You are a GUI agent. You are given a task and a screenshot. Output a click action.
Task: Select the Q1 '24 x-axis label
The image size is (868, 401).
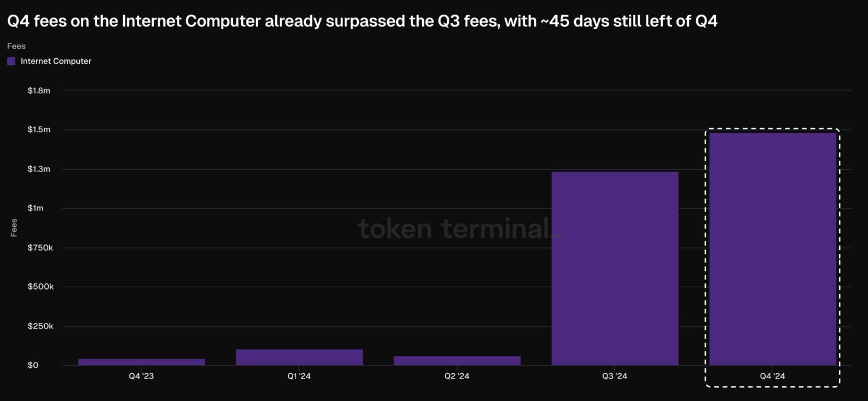[x=299, y=377]
